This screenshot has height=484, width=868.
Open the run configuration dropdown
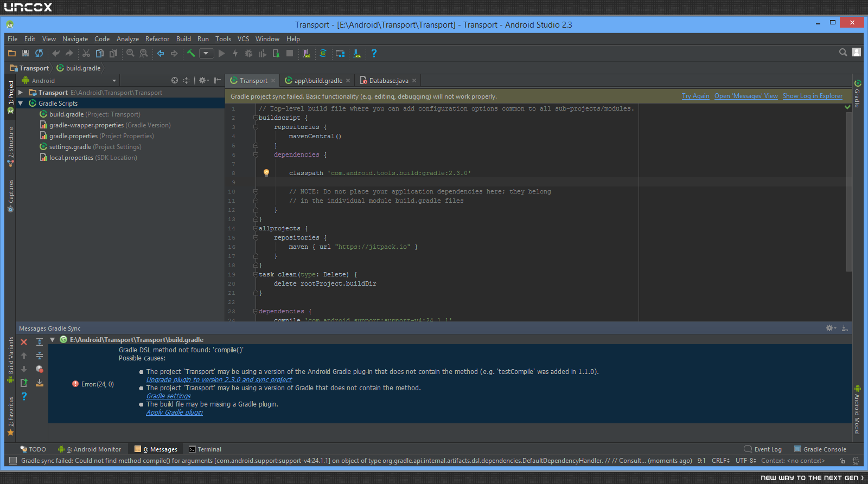[x=206, y=53]
